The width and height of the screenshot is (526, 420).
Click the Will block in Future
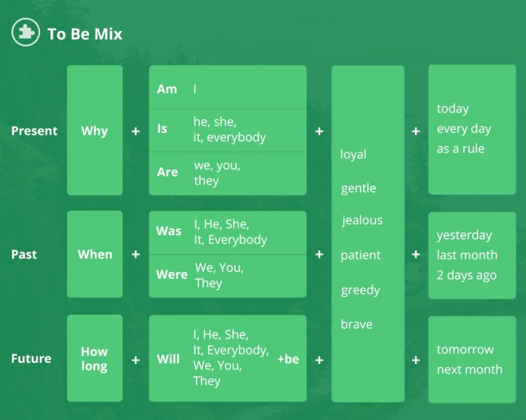(227, 358)
